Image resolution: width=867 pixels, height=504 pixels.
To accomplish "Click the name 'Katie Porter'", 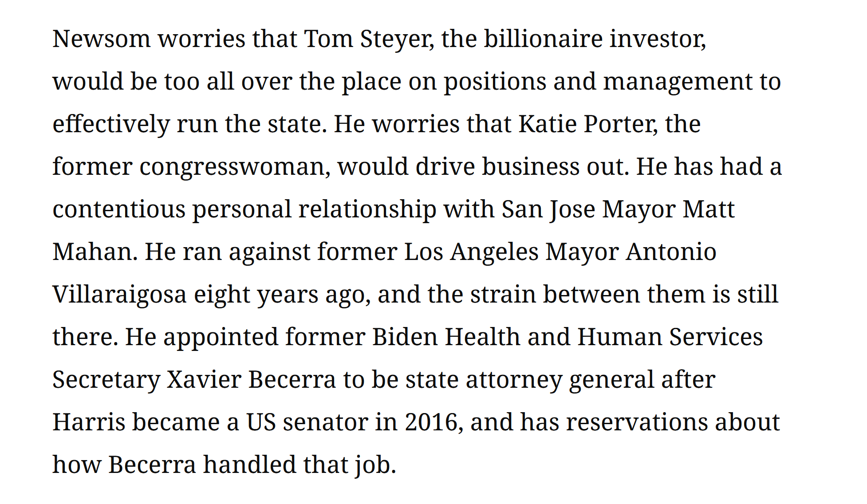I will coord(587,124).
